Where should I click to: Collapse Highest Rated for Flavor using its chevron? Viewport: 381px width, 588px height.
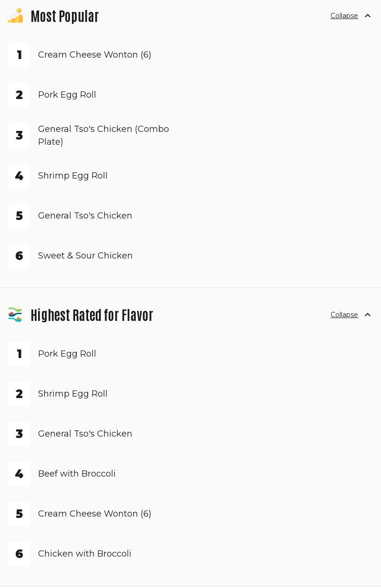[x=368, y=315]
